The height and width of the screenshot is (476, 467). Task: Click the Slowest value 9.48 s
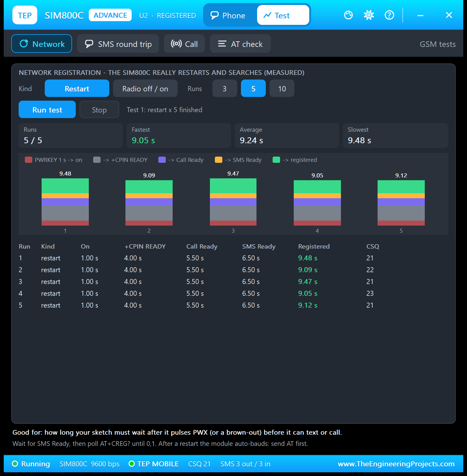click(x=359, y=140)
